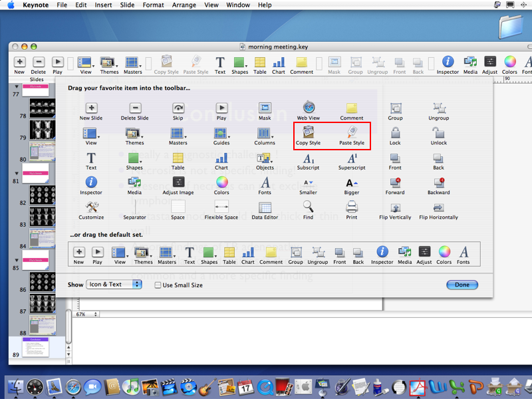Viewport: 532px width, 399px height.
Task: Select the Unlock padlock icon
Action: (438, 132)
